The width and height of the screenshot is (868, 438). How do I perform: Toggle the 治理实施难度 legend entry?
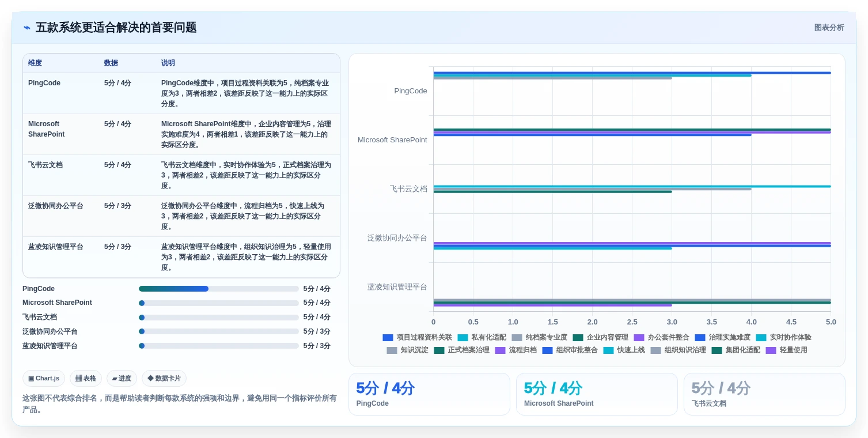(722, 337)
